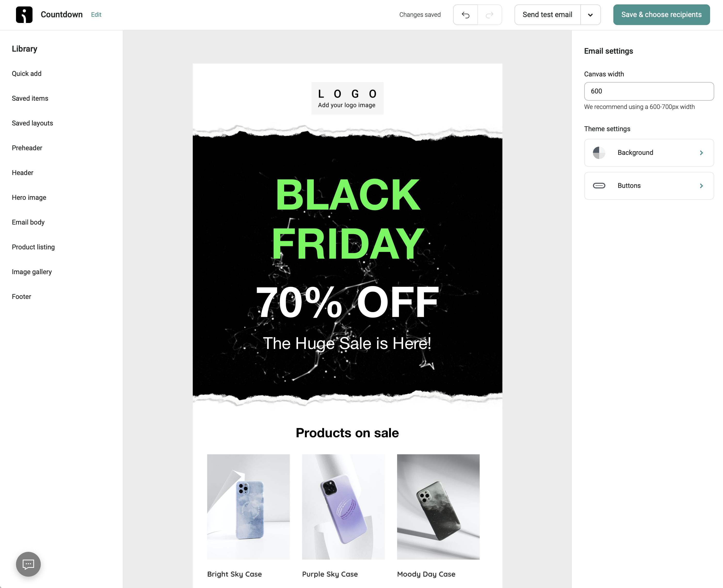Click the Send test email button
The width and height of the screenshot is (723, 588).
tap(547, 14)
